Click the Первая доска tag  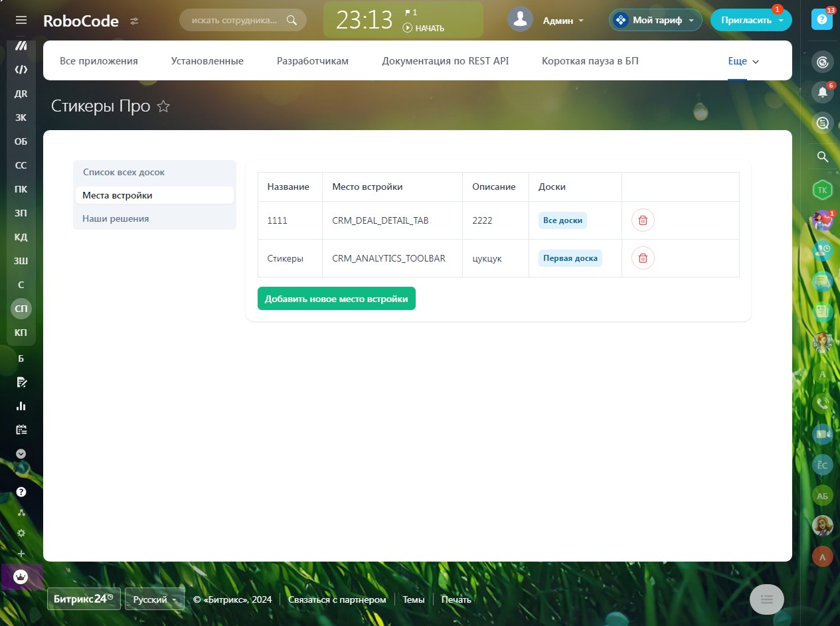[x=570, y=258]
